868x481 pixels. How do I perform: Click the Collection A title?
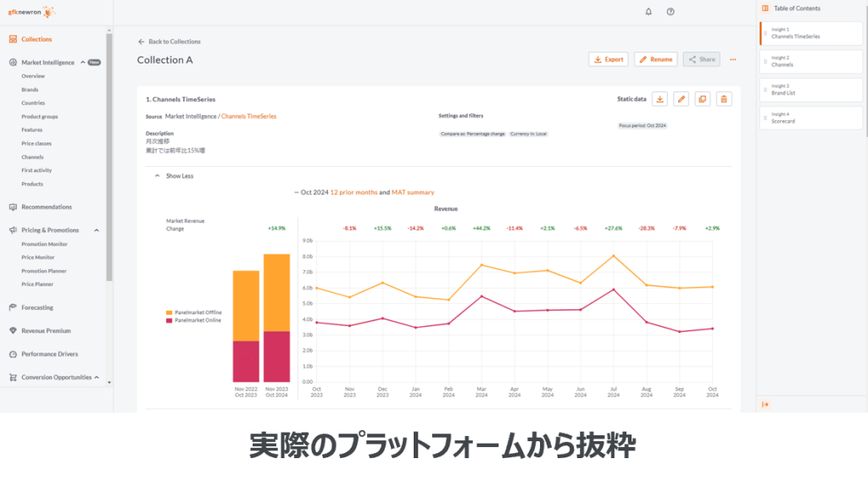(165, 60)
